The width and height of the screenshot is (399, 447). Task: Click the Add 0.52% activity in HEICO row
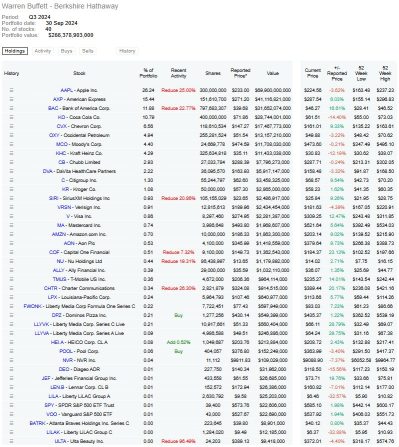[x=178, y=342]
